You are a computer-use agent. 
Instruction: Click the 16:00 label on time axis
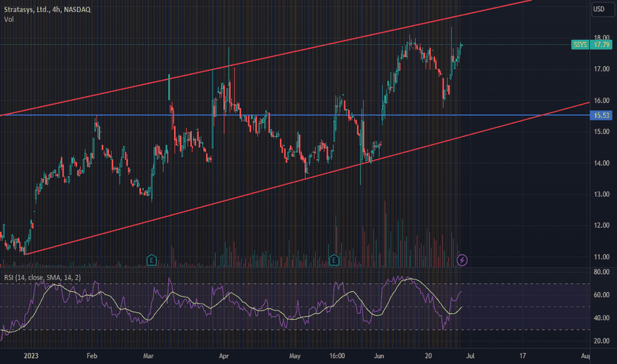(337, 356)
